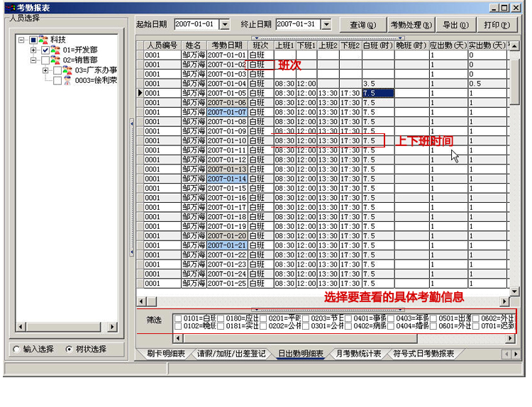532x407 pixels.
Task: Switch to the 月考勤统计表 tab
Action: (358, 354)
